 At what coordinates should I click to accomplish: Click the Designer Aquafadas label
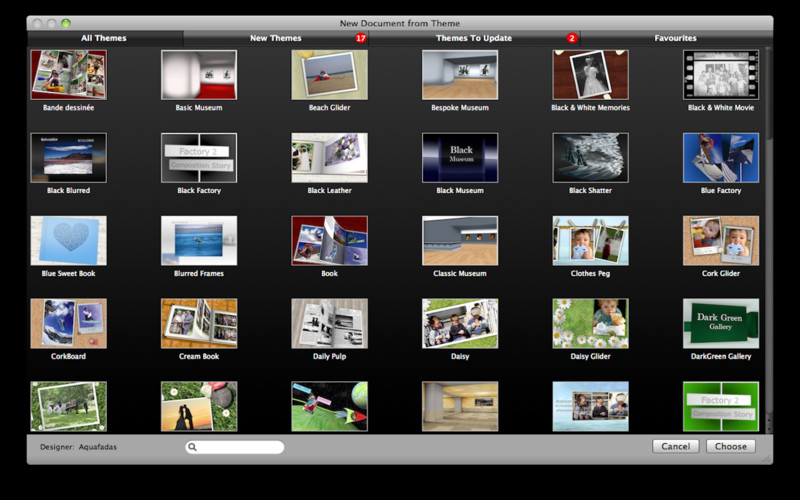[x=79, y=447]
